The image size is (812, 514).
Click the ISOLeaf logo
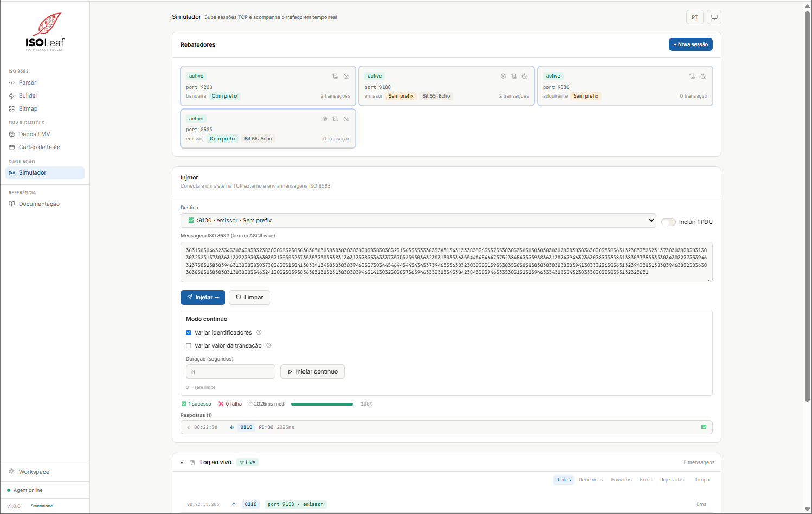click(45, 32)
